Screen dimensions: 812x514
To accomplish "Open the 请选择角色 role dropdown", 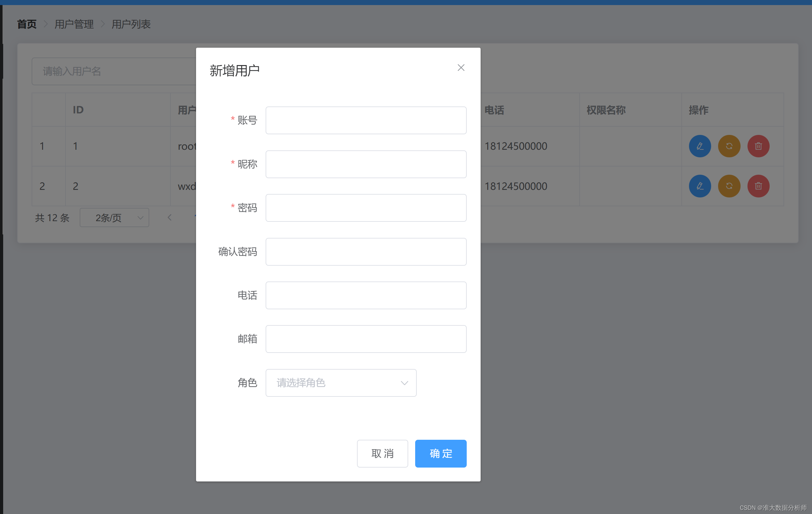I will coord(341,383).
